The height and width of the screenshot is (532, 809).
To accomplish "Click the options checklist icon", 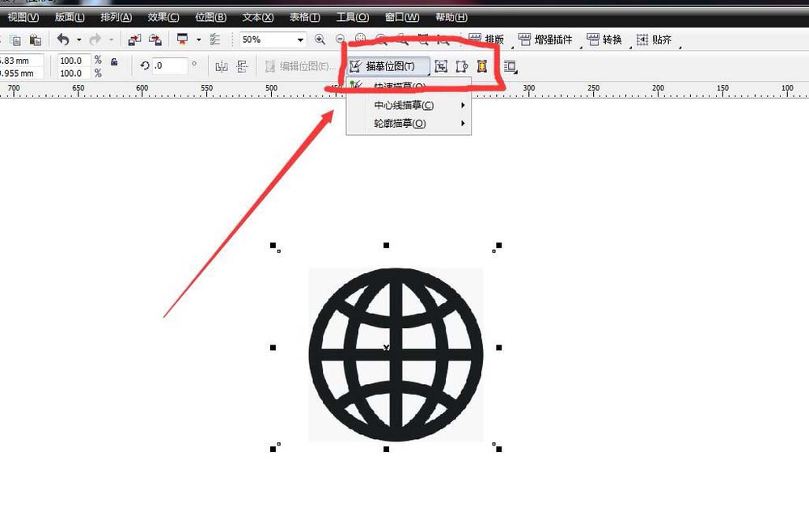I will point(215,40).
